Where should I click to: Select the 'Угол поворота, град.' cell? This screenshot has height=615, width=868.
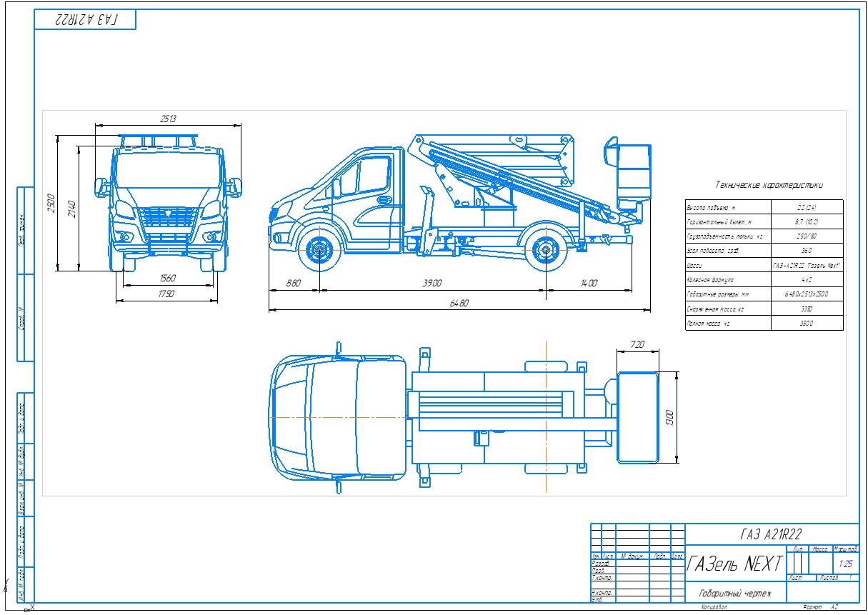[x=729, y=251]
